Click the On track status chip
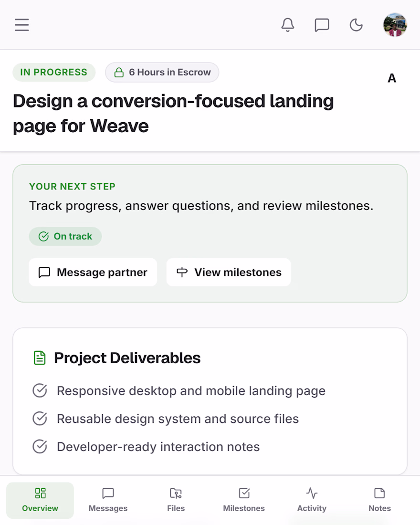Image resolution: width=420 pixels, height=525 pixels. [65, 236]
